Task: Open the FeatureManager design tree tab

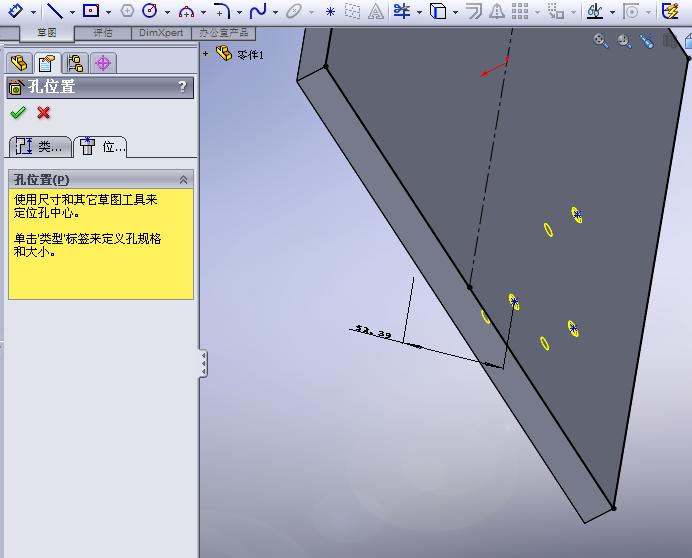Action: (x=19, y=63)
